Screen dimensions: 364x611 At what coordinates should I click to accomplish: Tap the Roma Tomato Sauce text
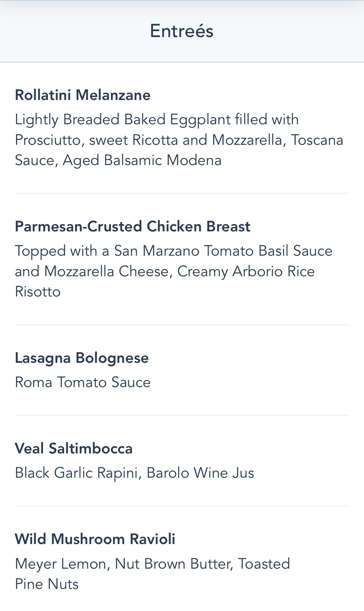coord(83,382)
